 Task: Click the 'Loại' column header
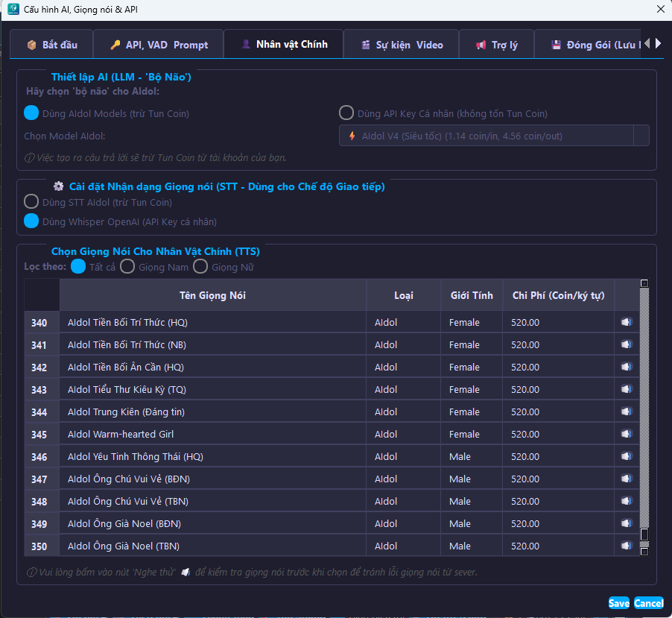(x=404, y=295)
